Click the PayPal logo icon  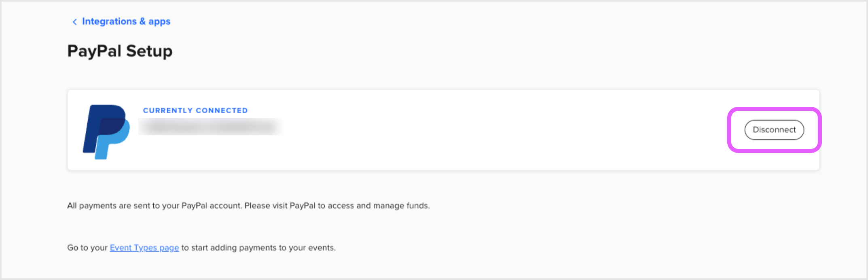[106, 132]
